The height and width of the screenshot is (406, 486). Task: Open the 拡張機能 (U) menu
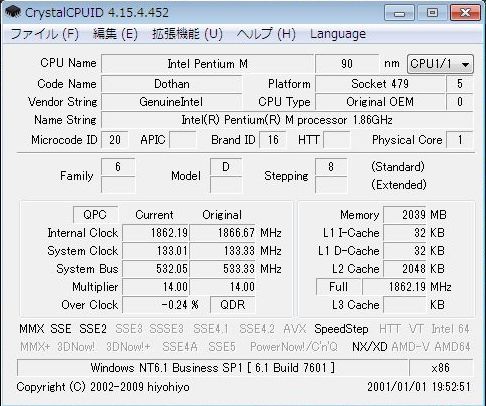tap(187, 34)
